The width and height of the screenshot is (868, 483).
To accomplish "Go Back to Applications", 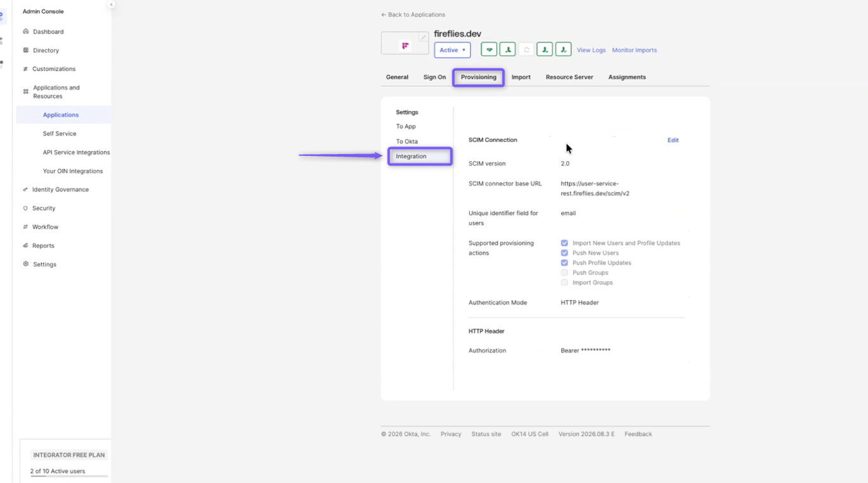I will pyautogui.click(x=413, y=15).
